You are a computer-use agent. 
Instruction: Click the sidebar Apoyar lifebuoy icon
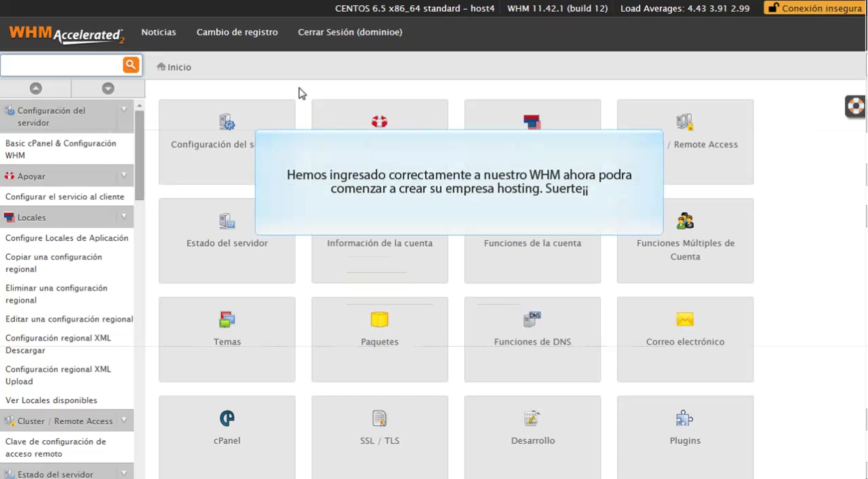click(9, 176)
